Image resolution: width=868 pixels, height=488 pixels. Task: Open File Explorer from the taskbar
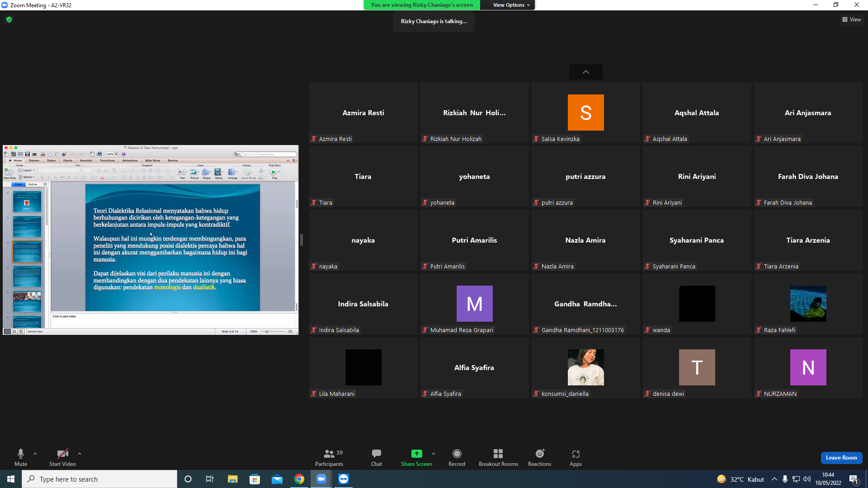click(x=232, y=479)
